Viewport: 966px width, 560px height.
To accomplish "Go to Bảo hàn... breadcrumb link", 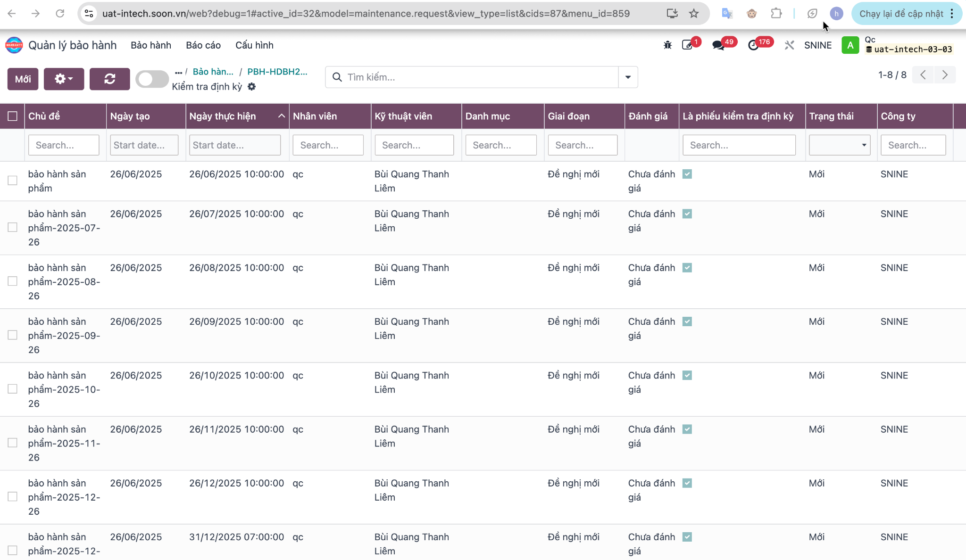I will pyautogui.click(x=213, y=72).
